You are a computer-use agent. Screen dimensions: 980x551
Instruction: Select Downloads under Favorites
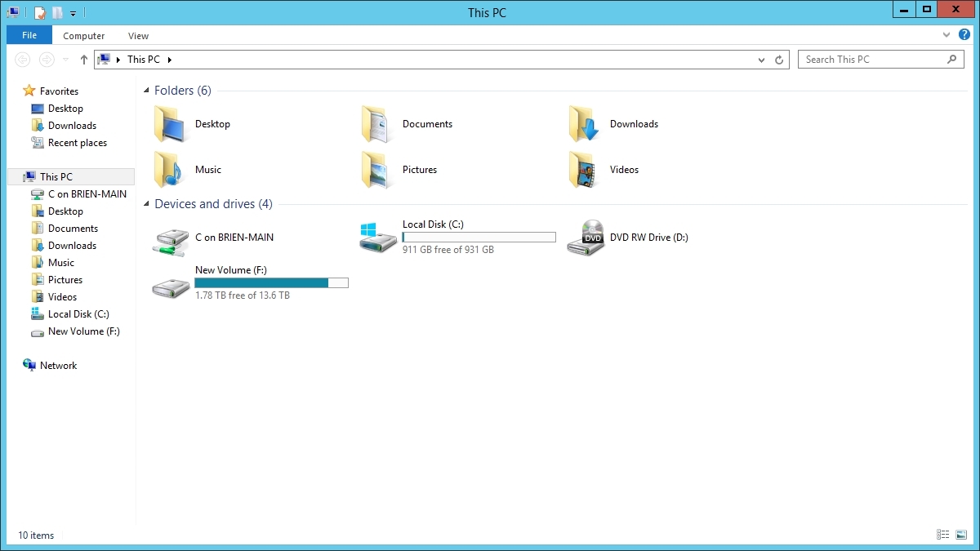click(73, 125)
